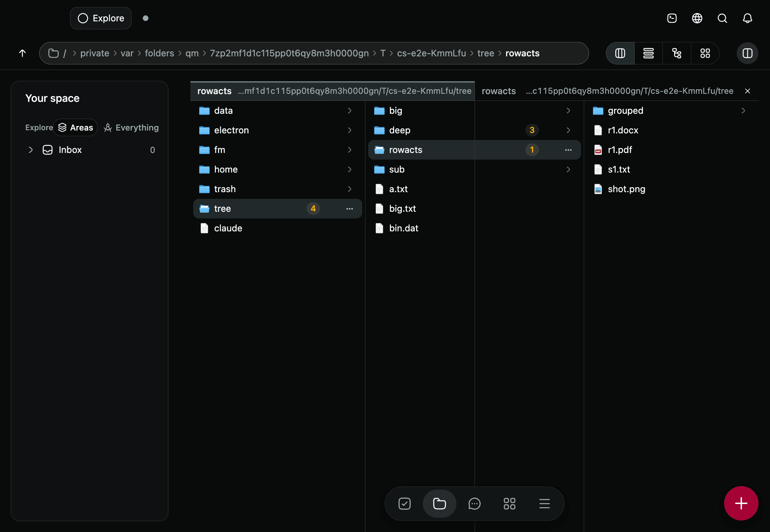Open the tasks checkbox icon in bottom dock
770x532 pixels.
click(405, 504)
